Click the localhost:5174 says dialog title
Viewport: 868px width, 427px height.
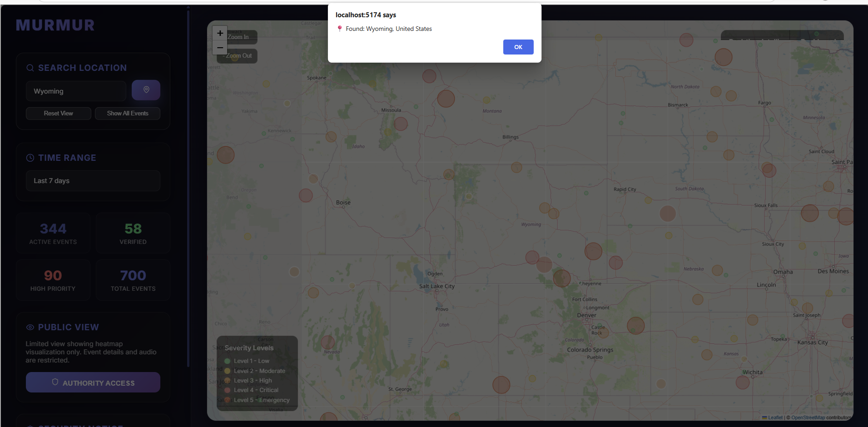coord(366,15)
